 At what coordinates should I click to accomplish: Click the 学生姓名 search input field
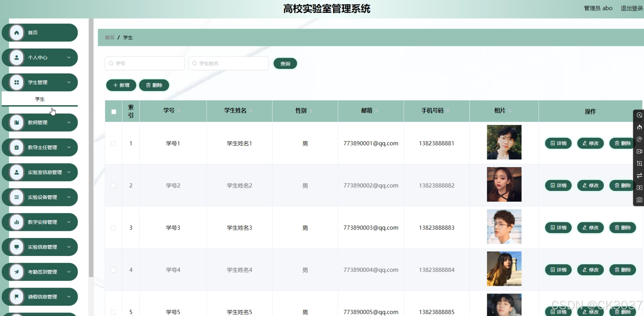click(x=228, y=64)
